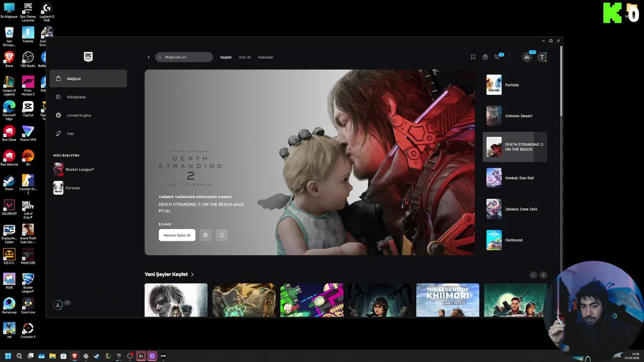
Task: Open Steam from the taskbar
Action: (97, 356)
